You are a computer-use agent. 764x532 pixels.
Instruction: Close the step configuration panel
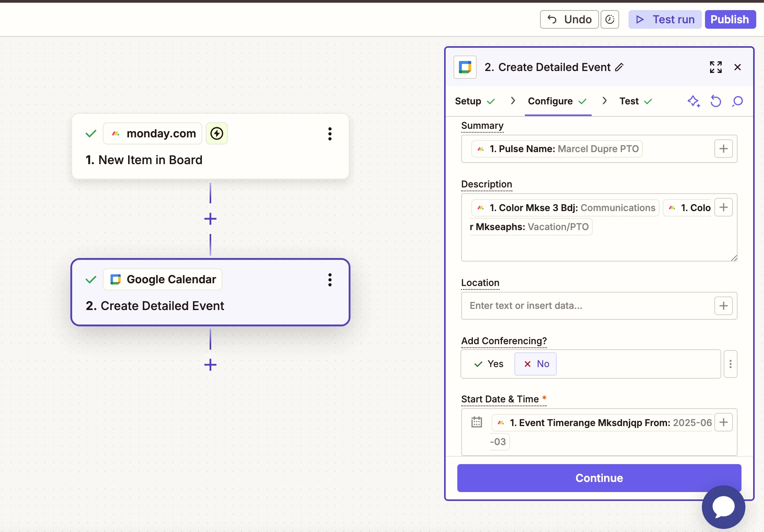(738, 67)
